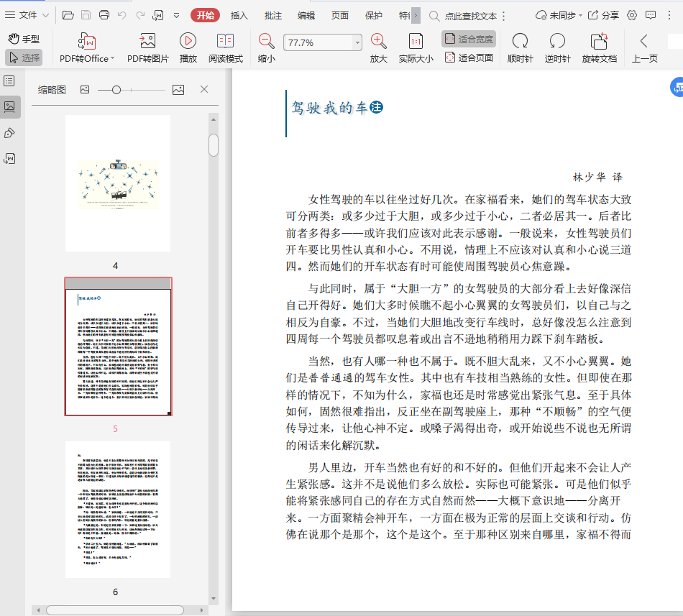Activate the 选择 selection tool
This screenshot has height=616, width=683.
click(x=24, y=58)
